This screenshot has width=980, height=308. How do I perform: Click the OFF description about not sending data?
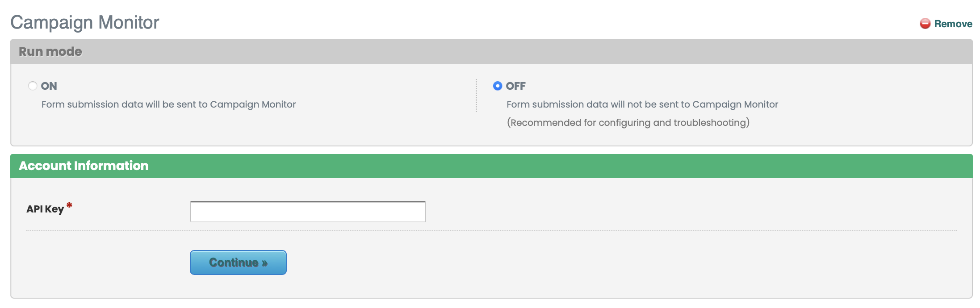pos(642,104)
